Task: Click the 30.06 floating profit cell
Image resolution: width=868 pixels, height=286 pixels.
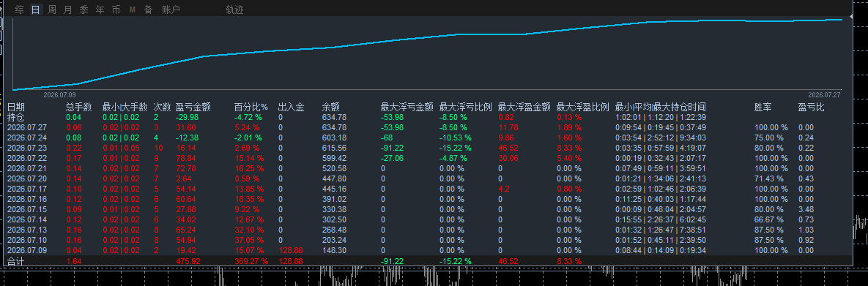Action: 508,158
